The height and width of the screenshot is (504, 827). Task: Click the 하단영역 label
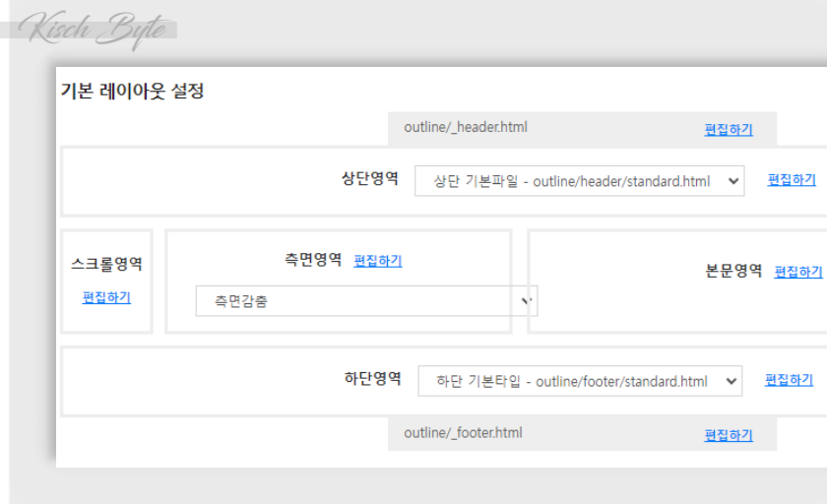pos(373,379)
